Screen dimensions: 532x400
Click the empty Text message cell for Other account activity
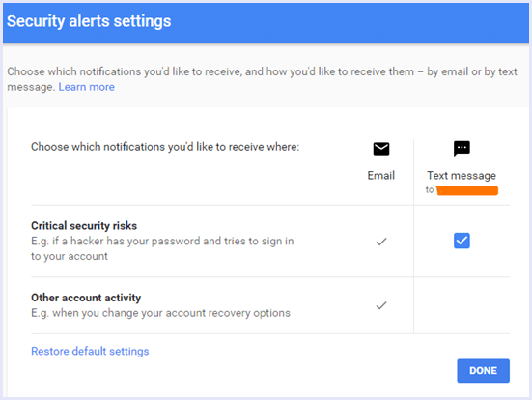462,305
